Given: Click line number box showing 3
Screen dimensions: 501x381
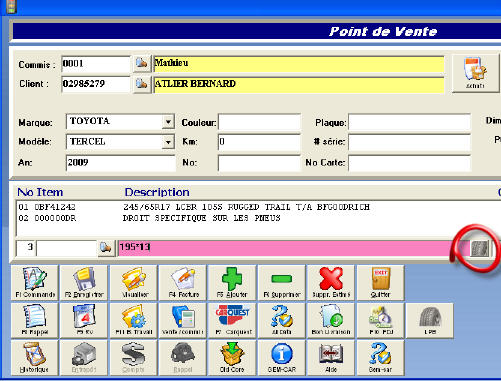Looking at the screenshot, I should pos(26,248).
